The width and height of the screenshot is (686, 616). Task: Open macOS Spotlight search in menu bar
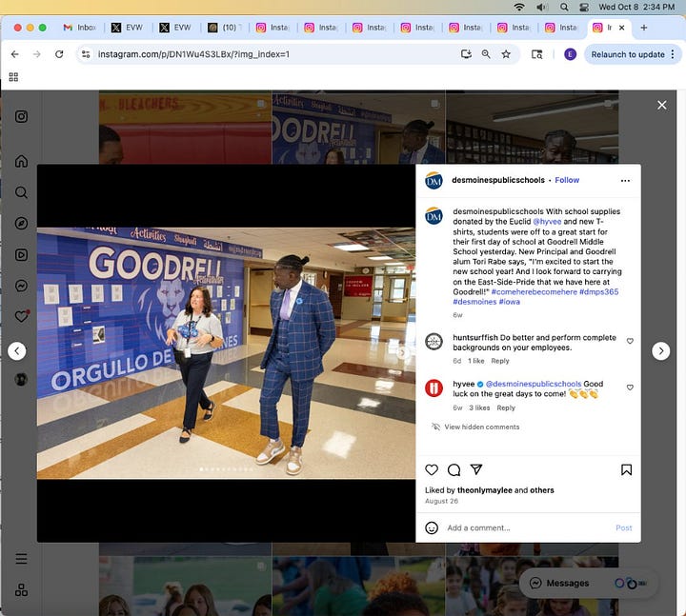pyautogui.click(x=564, y=7)
